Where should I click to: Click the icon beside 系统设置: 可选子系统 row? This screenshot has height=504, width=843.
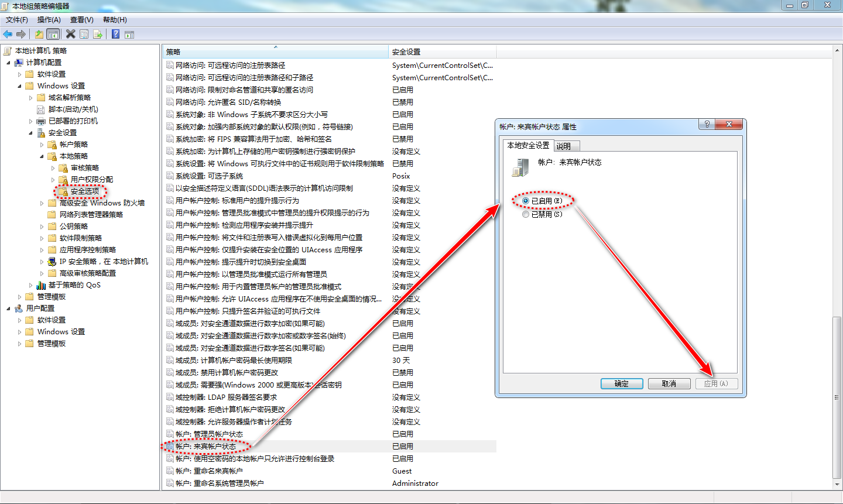pos(170,176)
